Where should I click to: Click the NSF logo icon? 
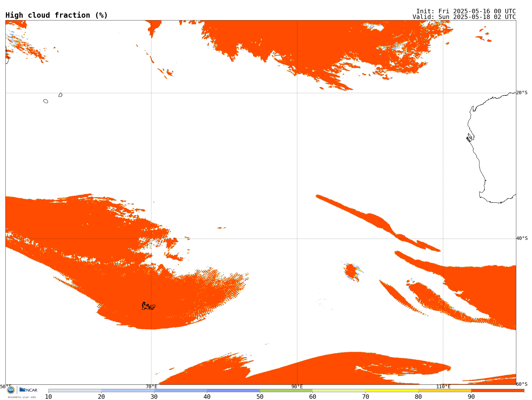point(11,390)
